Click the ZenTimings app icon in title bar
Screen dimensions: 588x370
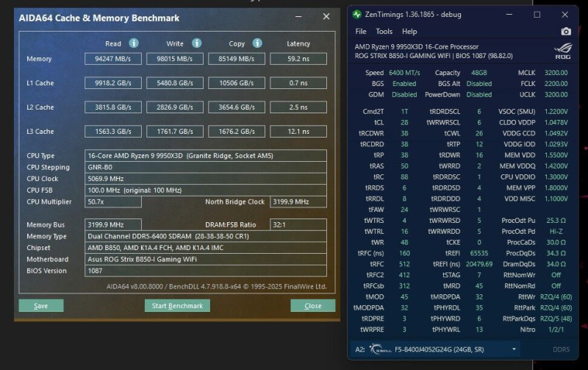click(357, 15)
